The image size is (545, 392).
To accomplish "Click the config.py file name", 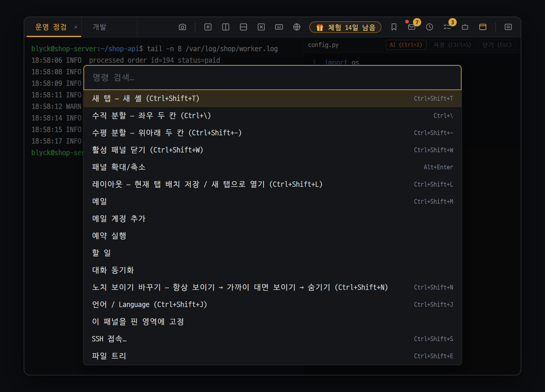I will 323,45.
